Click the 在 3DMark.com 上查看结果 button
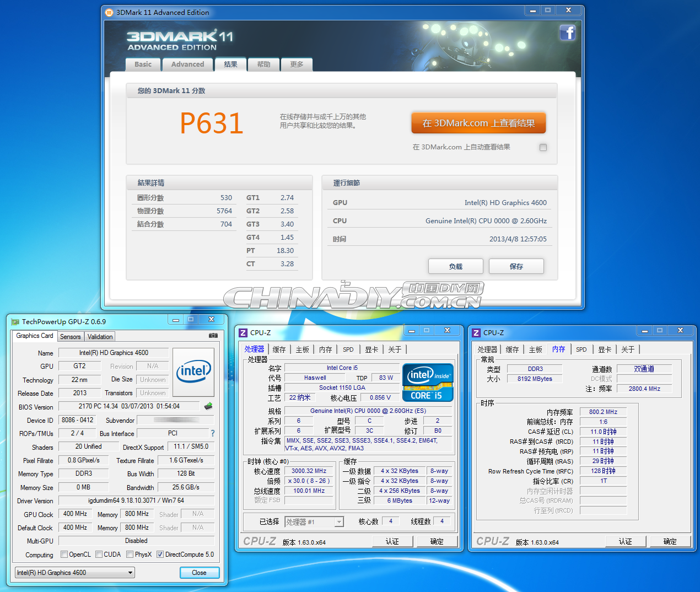This screenshot has height=592, width=700. [x=478, y=122]
